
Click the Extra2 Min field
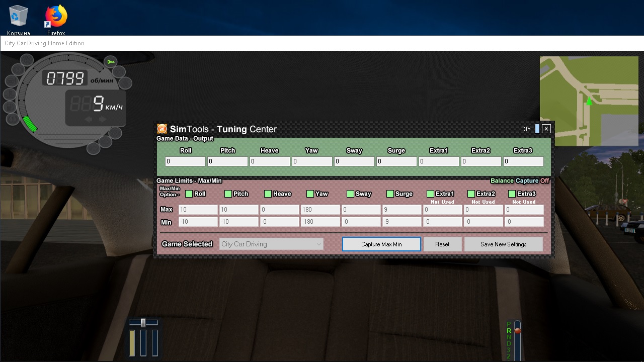(484, 222)
